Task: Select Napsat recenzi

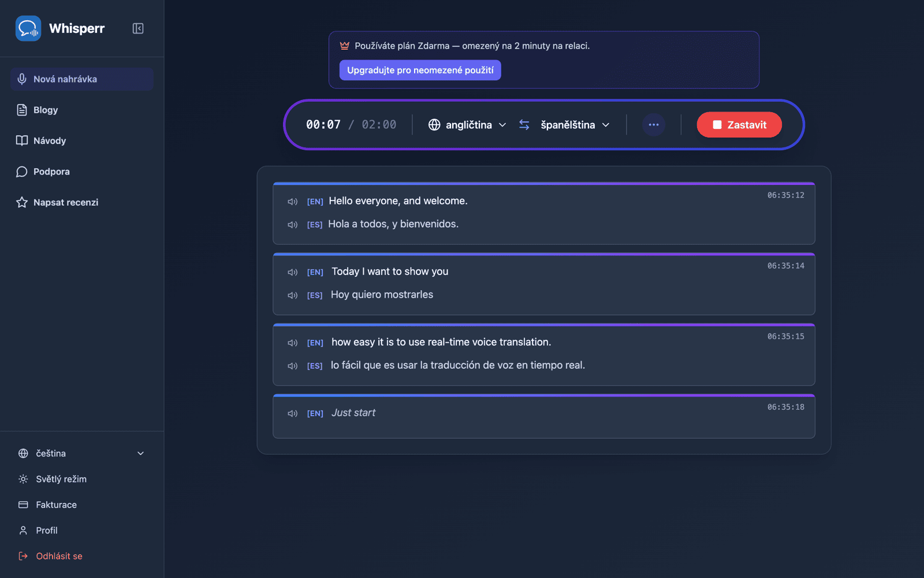Action: pos(81,202)
